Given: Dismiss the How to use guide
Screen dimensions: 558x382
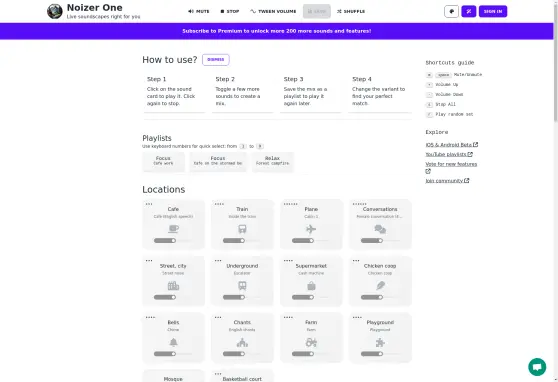Looking at the screenshot, I should [x=216, y=59].
